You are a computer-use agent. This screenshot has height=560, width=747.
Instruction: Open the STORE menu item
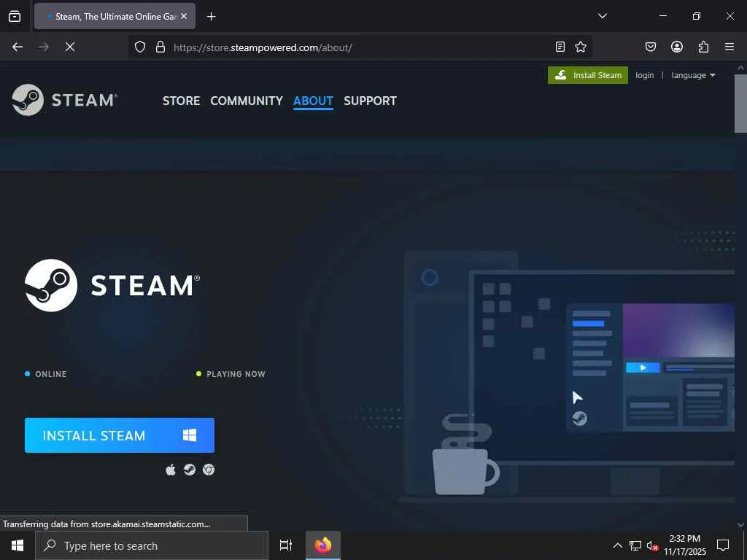pos(181,101)
